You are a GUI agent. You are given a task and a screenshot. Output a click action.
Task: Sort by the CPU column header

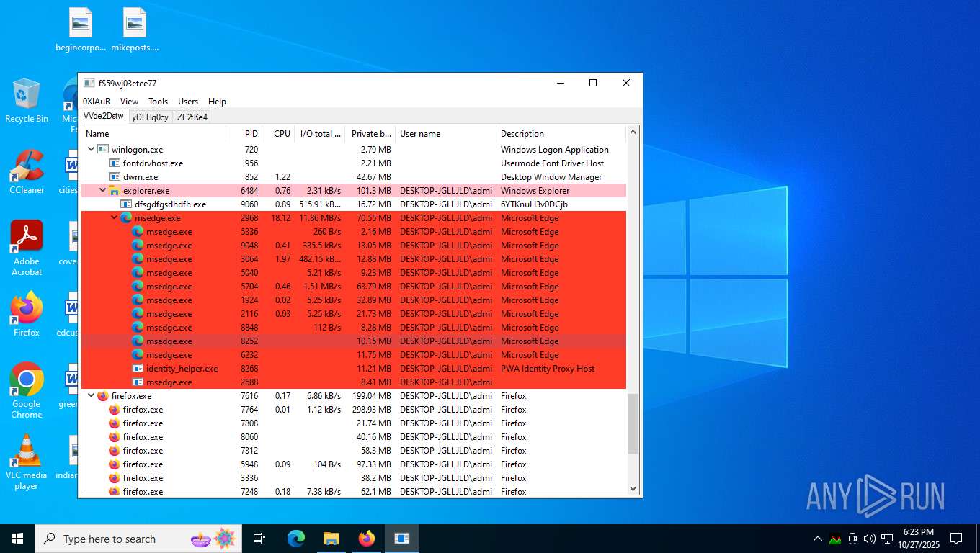point(278,134)
